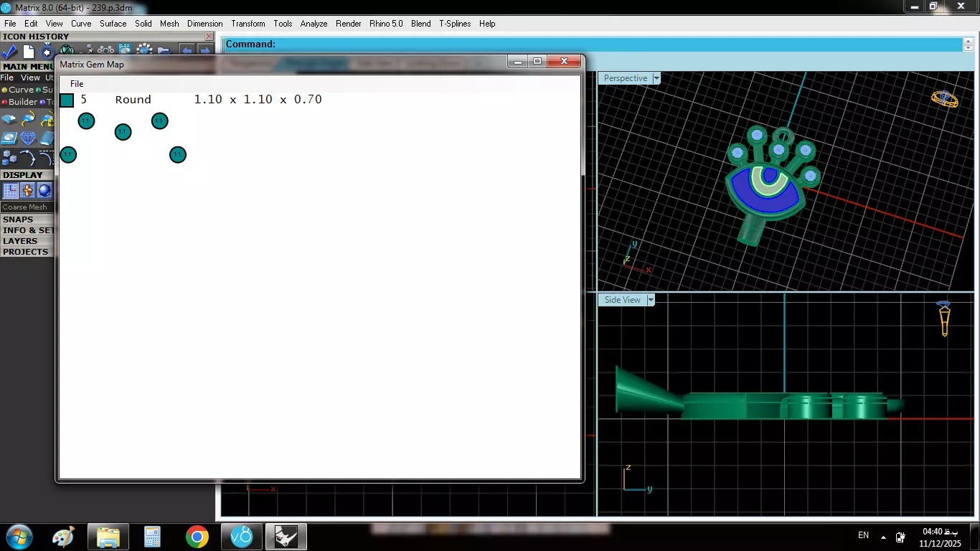Viewport: 980px width, 551px height.
Task: Click the Side View viewport title
Action: click(623, 300)
